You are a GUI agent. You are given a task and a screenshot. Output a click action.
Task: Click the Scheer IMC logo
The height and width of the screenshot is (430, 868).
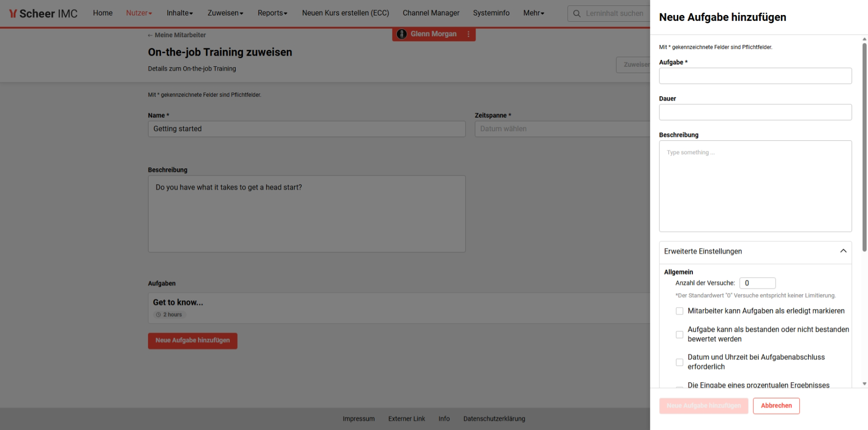[x=43, y=14]
